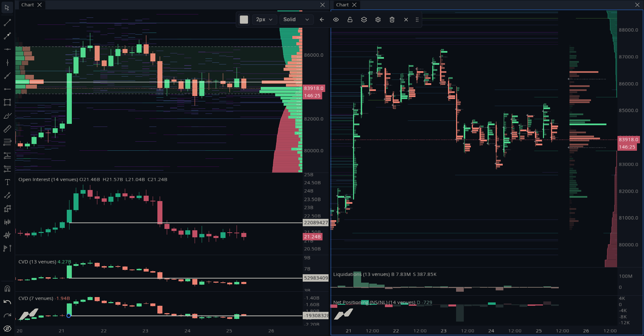Redo the last undone action
Image resolution: width=644 pixels, height=336 pixels.
point(7,315)
